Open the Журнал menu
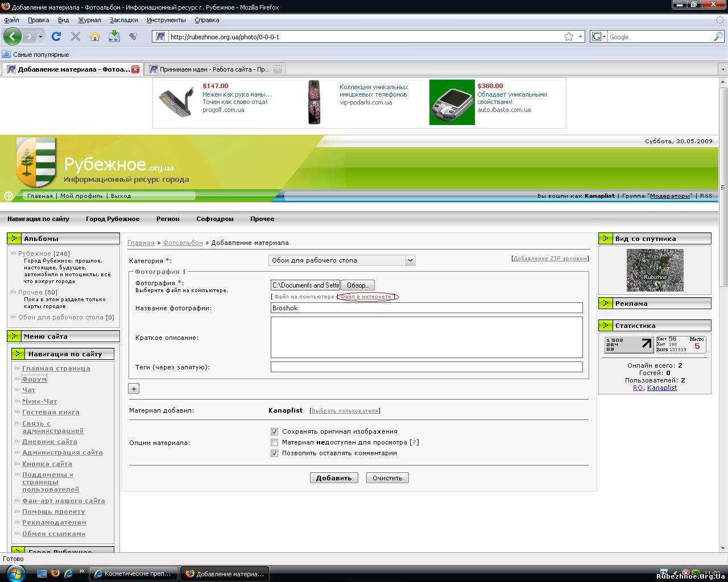Viewport: 728px width, 582px height. click(x=89, y=20)
